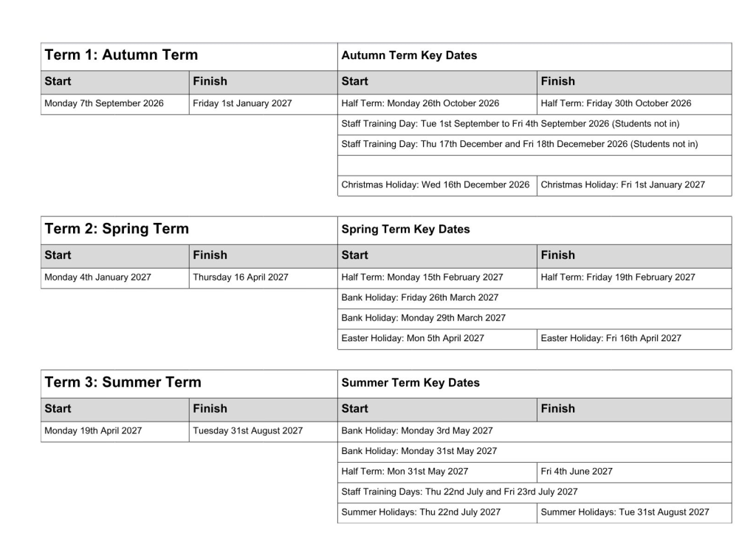Select Monday 7th September 2026 cell
The height and width of the screenshot is (547, 756).
(x=115, y=104)
